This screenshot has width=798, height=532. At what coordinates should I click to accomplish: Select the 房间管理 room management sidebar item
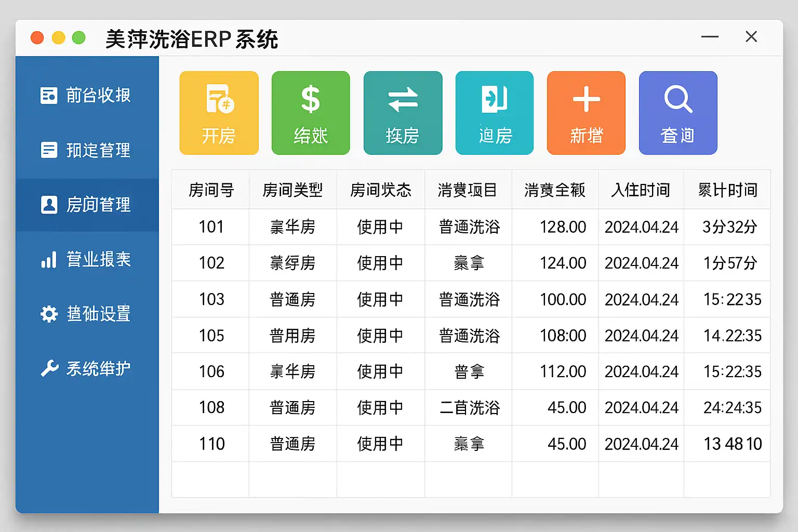(86, 205)
